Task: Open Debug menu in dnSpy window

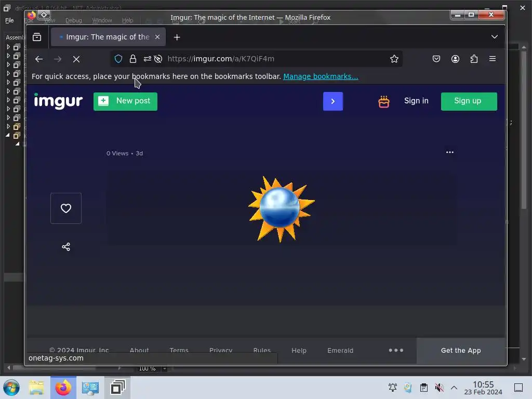Action: pyautogui.click(x=74, y=20)
